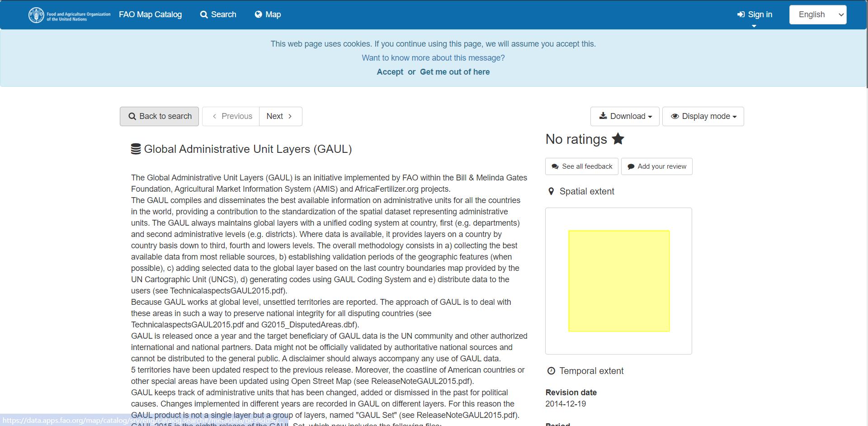The width and height of the screenshot is (868, 426).
Task: Open the English language dropdown
Action: (x=818, y=14)
